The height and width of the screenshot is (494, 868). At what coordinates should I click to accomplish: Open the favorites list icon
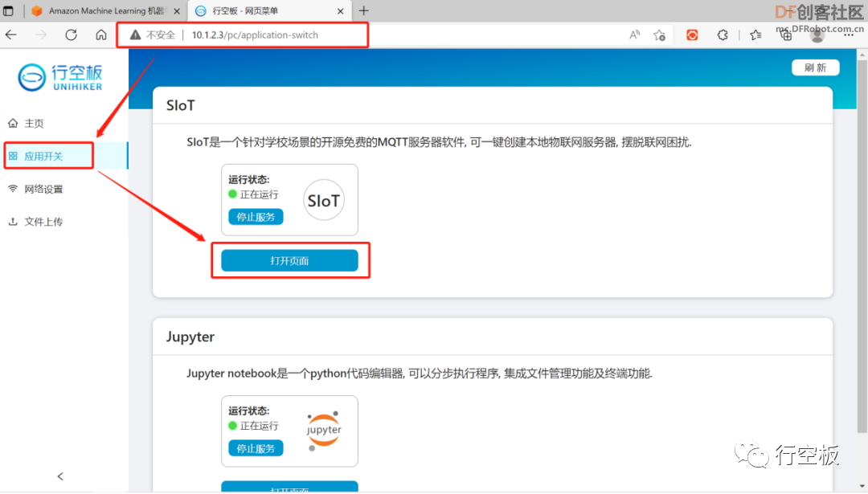click(755, 35)
